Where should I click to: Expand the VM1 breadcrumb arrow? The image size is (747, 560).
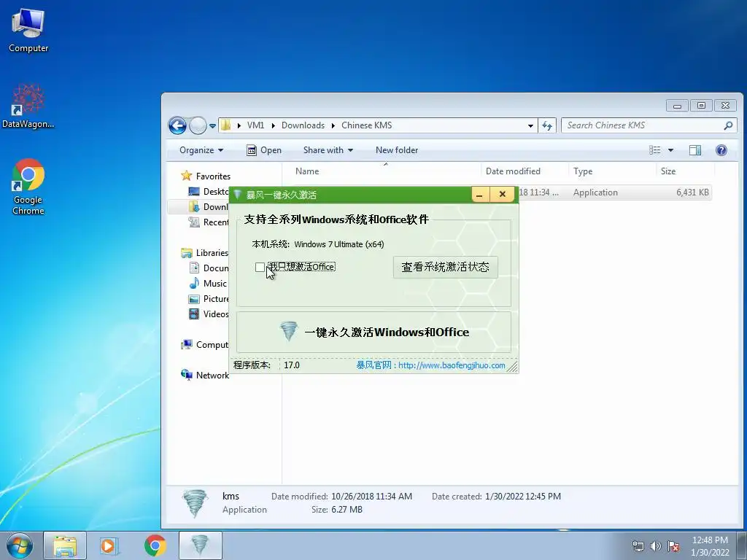274,125
